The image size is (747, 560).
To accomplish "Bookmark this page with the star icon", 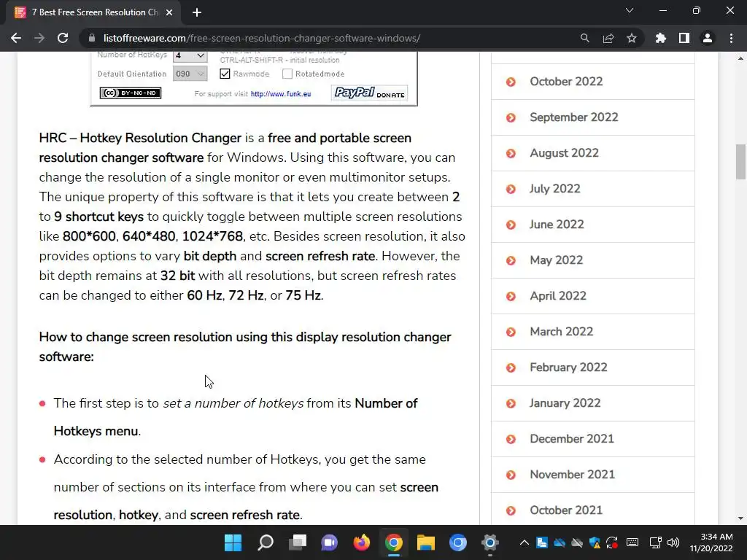I will [x=631, y=38].
